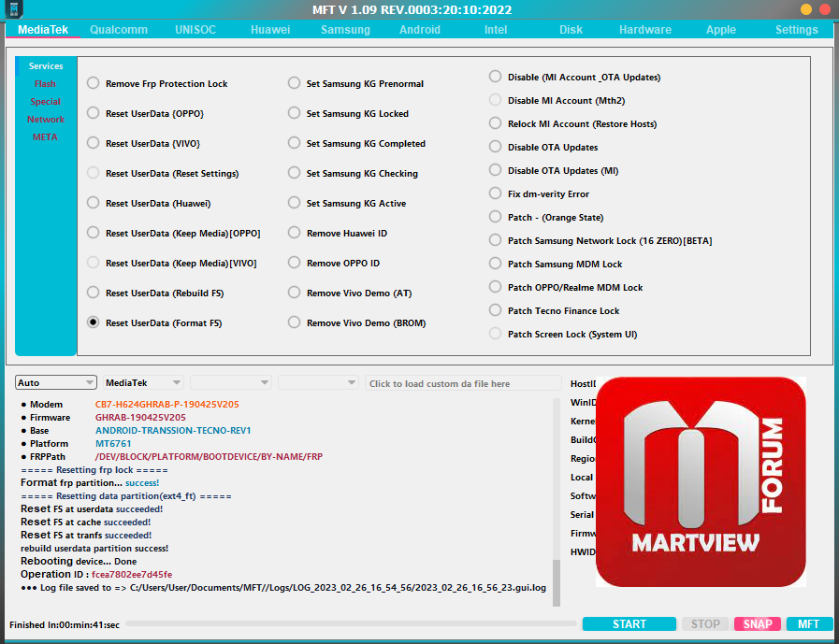The height and width of the screenshot is (644, 839).
Task: Select Set Samsung KG Active
Action: pyautogui.click(x=347, y=203)
